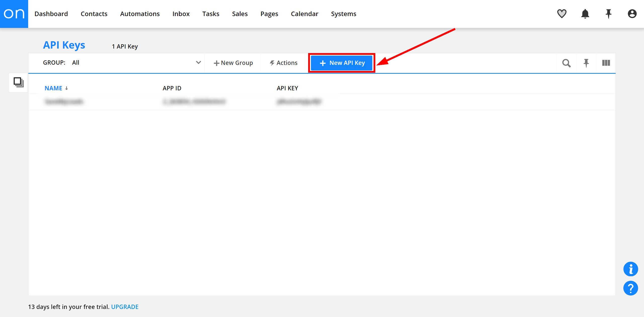Sort by the NAME column header
Screen dimensions: 644x317
(53, 88)
